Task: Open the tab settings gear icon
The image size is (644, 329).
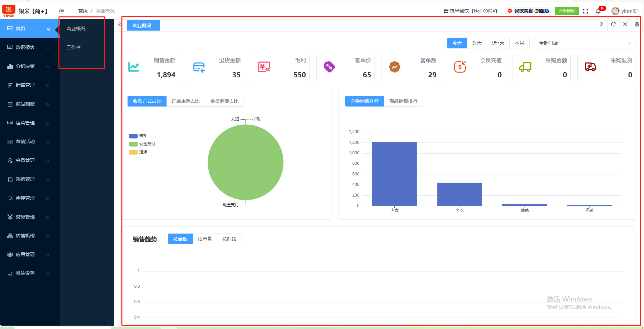Action: pyautogui.click(x=637, y=24)
